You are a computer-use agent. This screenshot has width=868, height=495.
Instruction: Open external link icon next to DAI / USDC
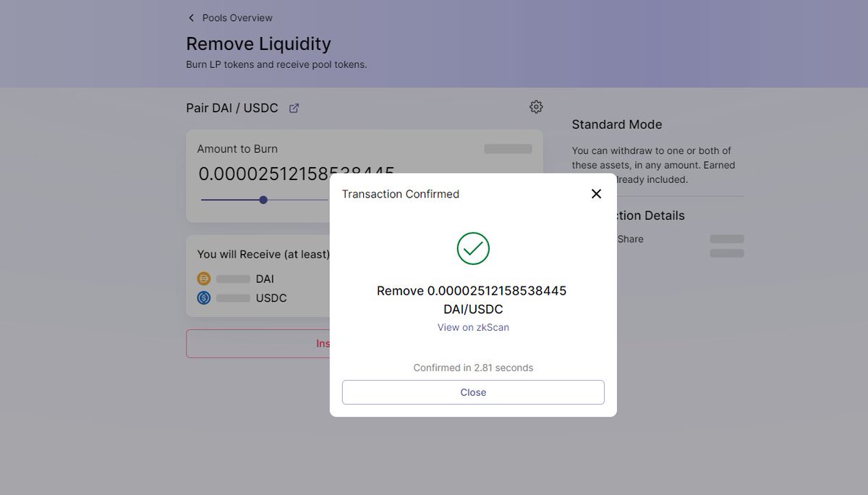tap(294, 109)
